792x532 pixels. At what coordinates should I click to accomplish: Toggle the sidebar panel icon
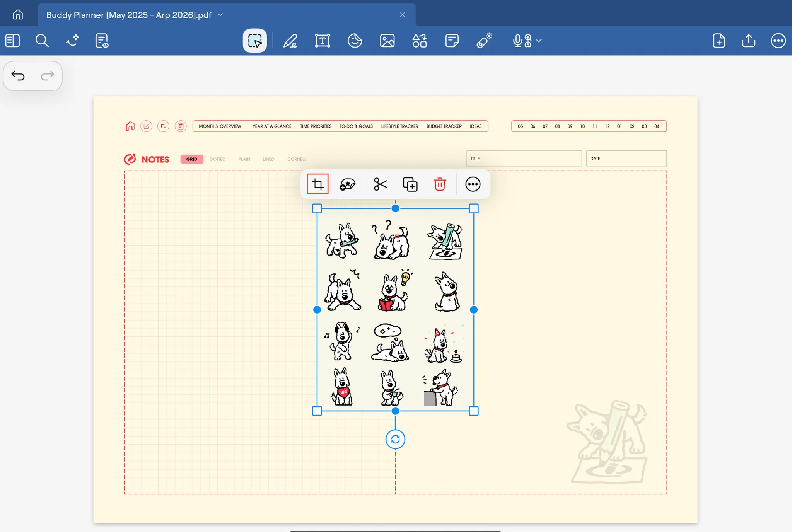[x=12, y=41]
